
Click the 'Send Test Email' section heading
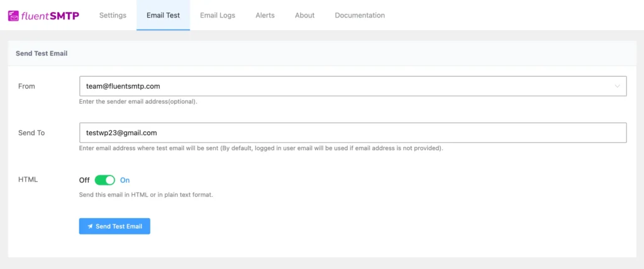click(x=42, y=53)
